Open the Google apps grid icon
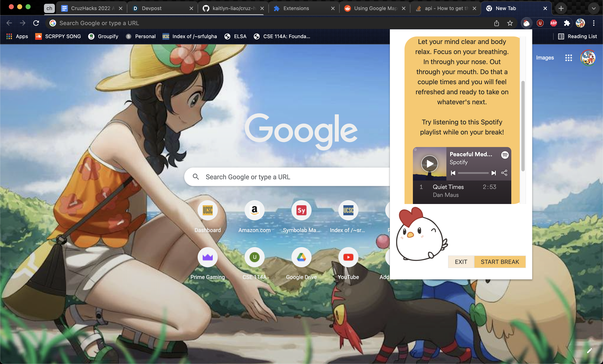Viewport: 603px width, 364px height. [x=568, y=58]
